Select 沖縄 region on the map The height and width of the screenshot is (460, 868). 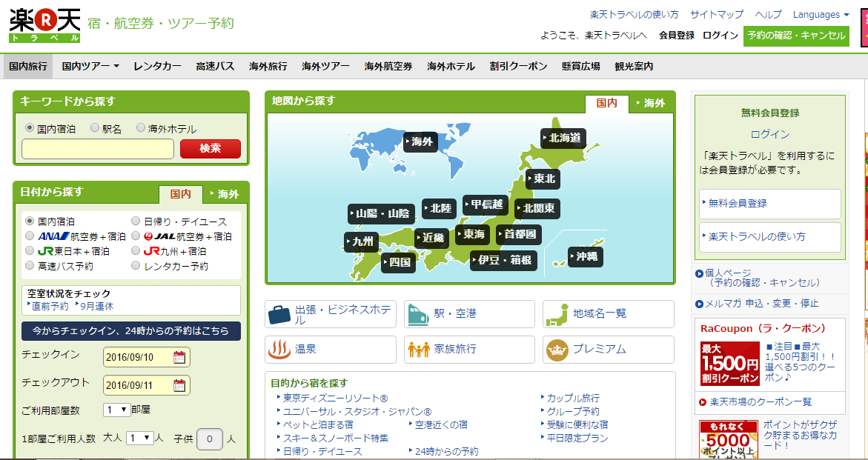pos(585,256)
